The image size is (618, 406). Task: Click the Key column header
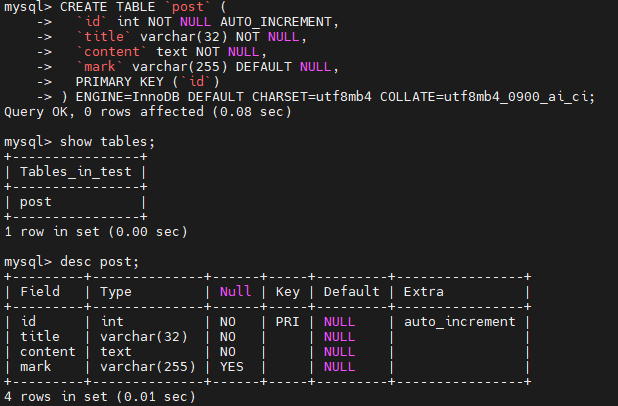[x=287, y=291]
